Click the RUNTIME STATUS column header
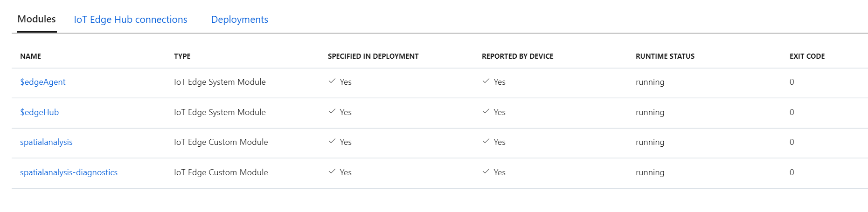The image size is (868, 212). click(665, 56)
